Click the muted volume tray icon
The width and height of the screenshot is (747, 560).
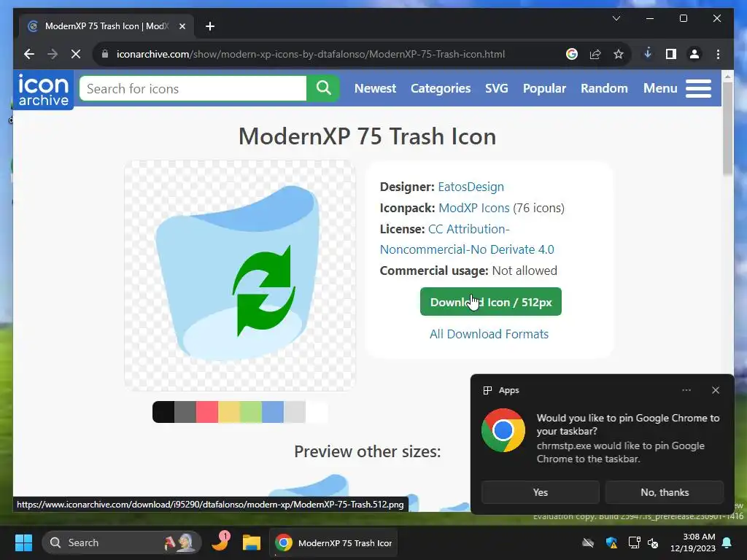tap(653, 542)
